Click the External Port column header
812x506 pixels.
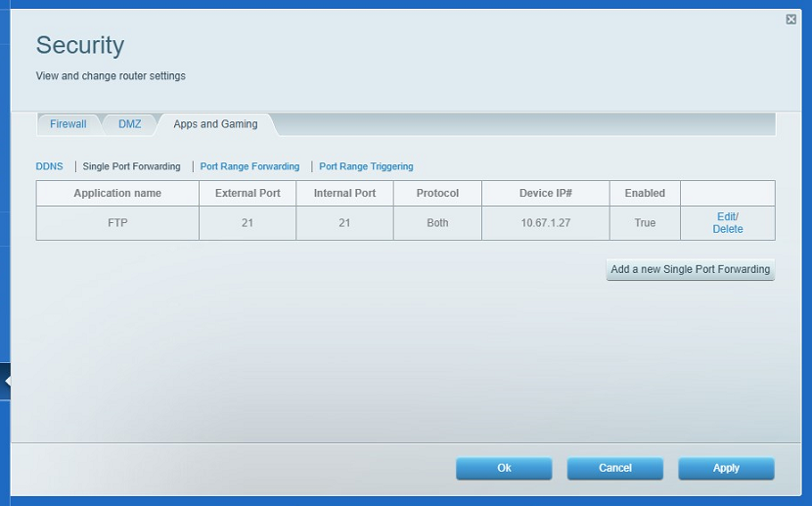coord(248,193)
